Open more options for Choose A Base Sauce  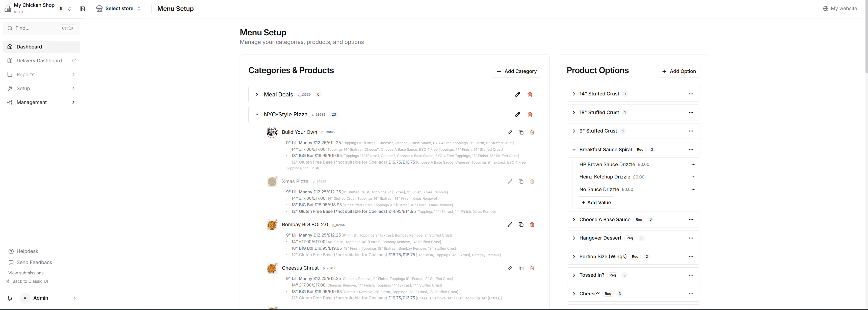point(691,220)
